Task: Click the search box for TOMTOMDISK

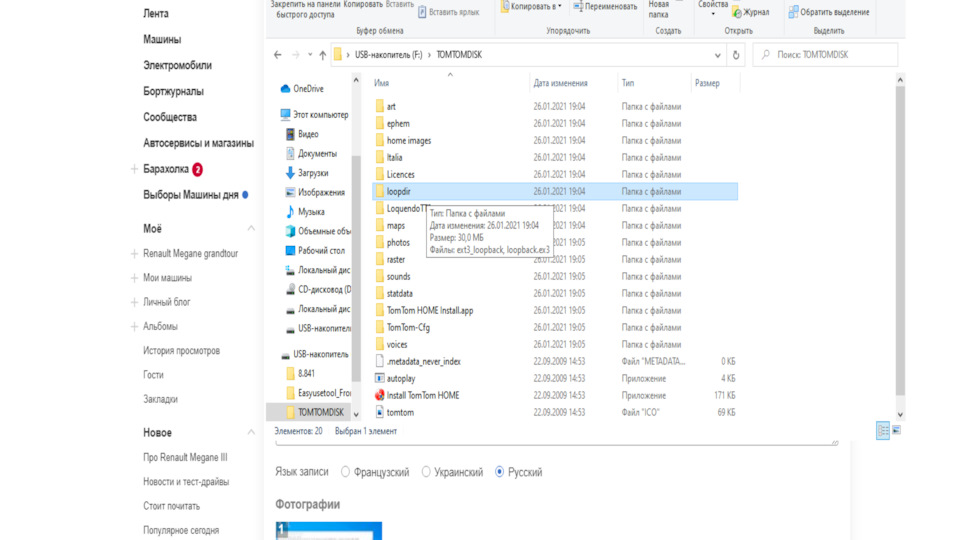Action: click(825, 55)
